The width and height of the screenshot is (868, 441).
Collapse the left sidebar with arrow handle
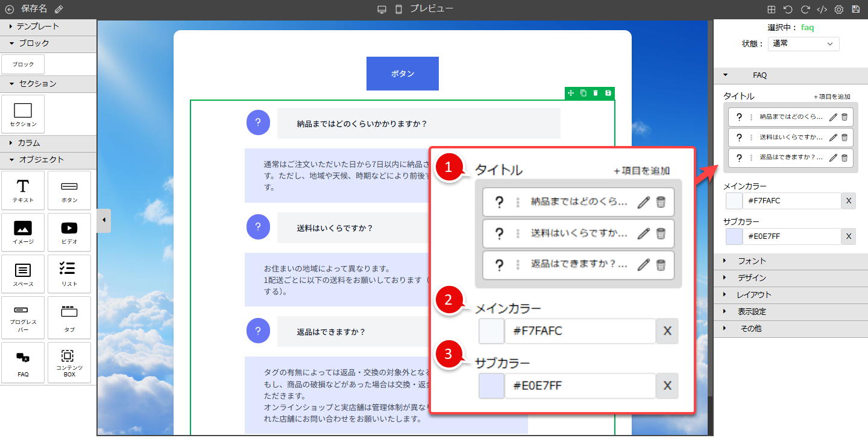[x=104, y=220]
